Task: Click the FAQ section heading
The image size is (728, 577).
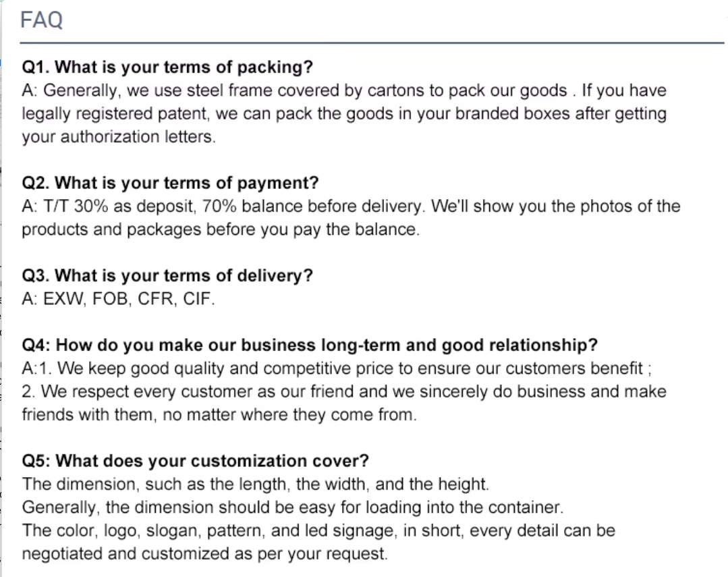Action: coord(42,20)
